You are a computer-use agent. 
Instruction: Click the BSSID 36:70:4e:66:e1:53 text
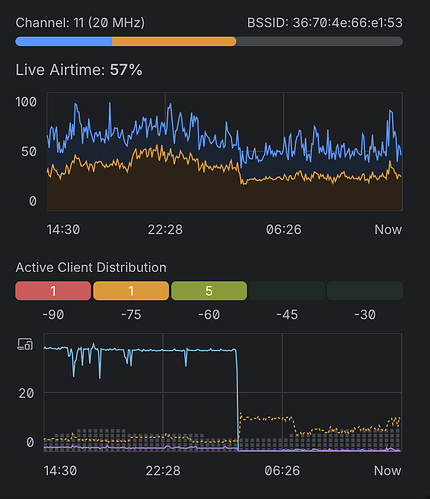click(325, 23)
